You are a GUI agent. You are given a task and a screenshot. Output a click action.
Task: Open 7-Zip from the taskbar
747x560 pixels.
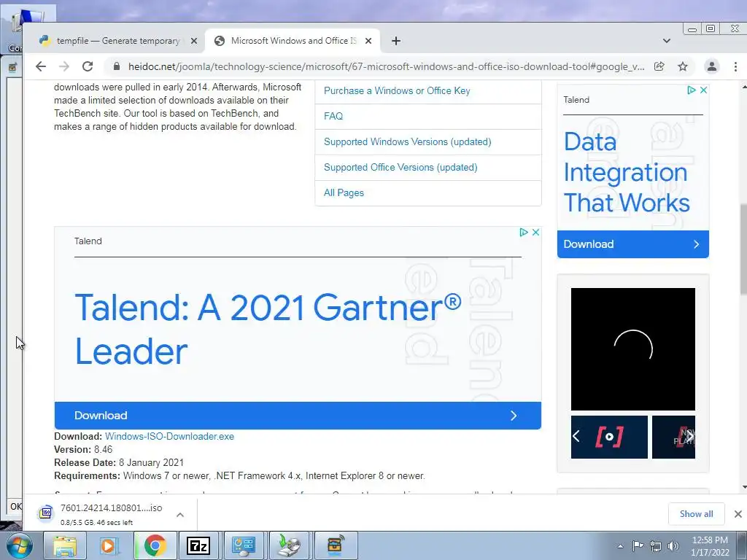198,545
